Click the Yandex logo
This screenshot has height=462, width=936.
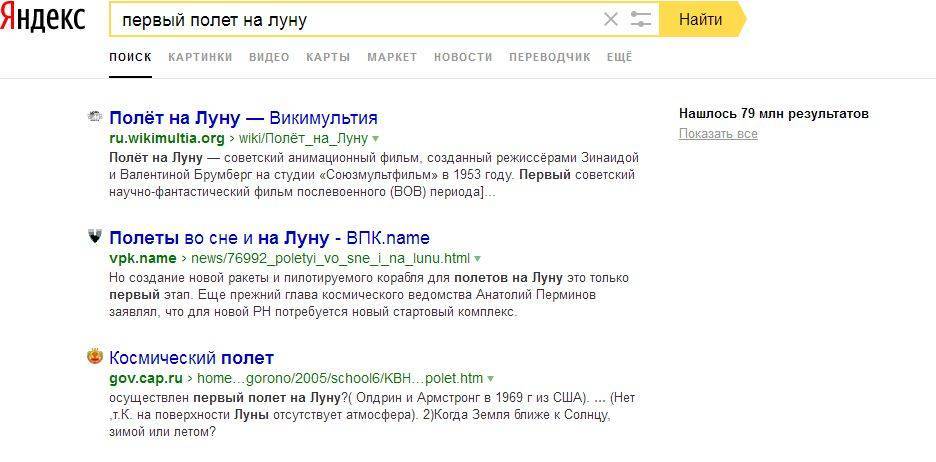click(42, 19)
